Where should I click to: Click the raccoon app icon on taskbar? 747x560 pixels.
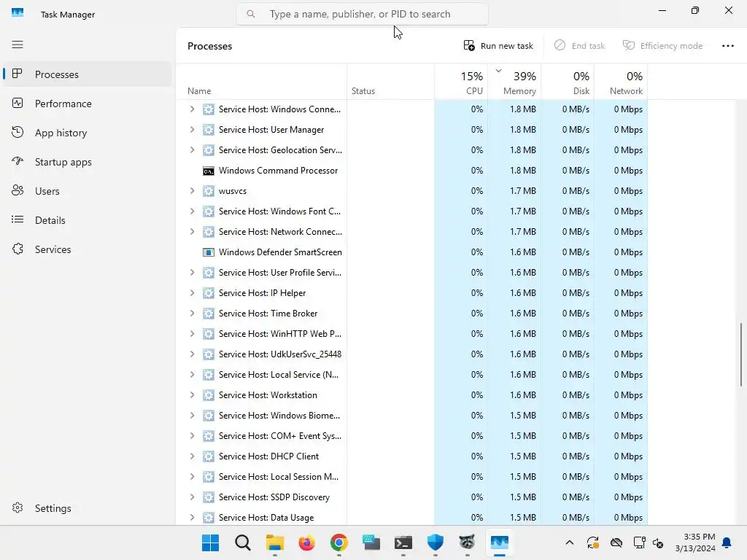tap(467, 542)
